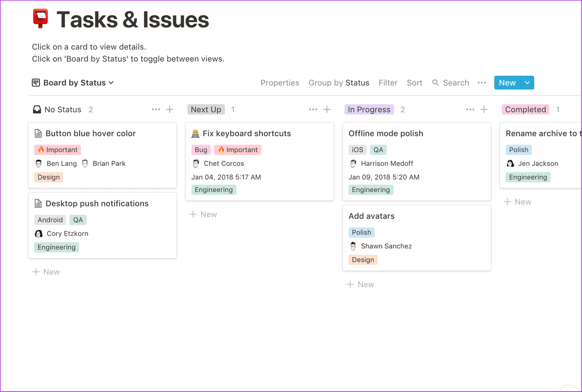The image size is (582, 392).
Task: Click the document icon on Button blue hover color
Action: tap(38, 133)
